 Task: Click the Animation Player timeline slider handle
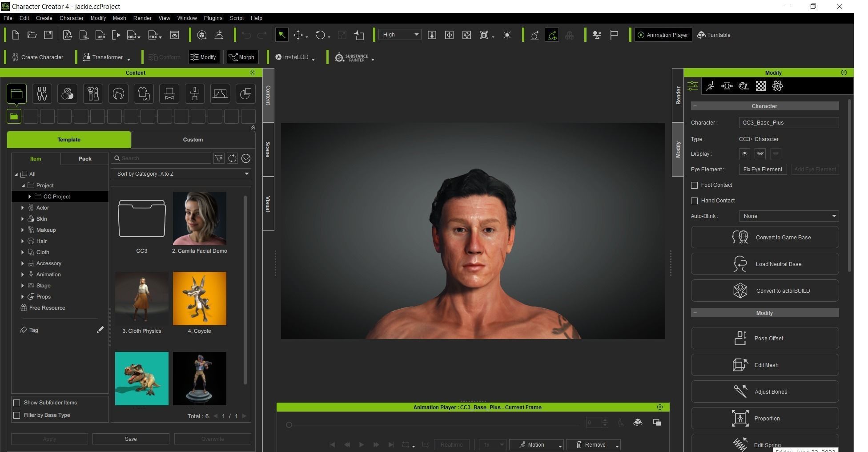pyautogui.click(x=289, y=425)
